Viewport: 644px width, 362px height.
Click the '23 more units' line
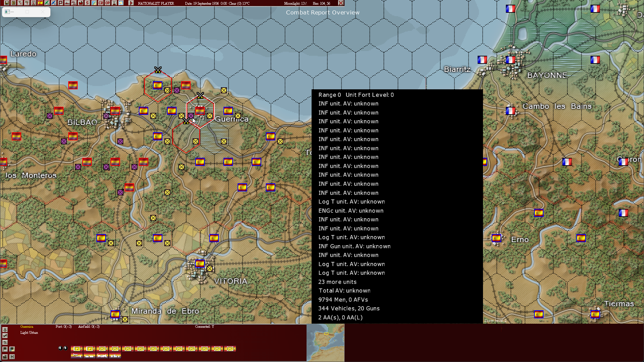[x=337, y=282]
